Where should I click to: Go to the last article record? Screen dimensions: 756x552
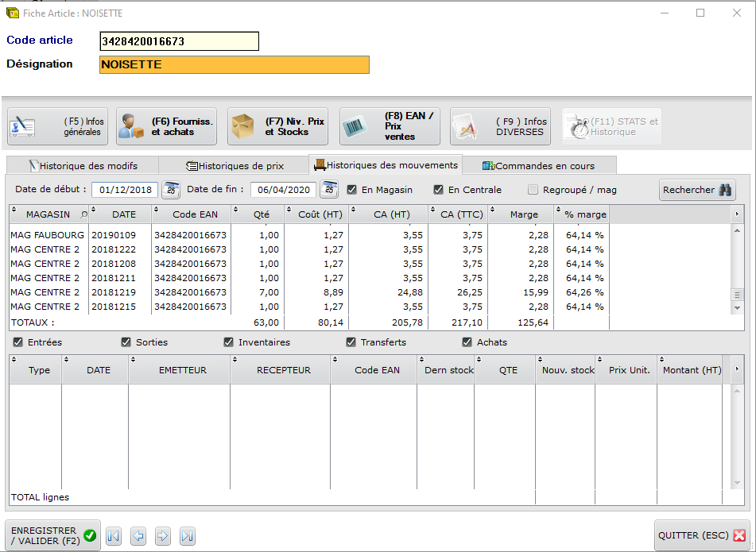(x=188, y=536)
